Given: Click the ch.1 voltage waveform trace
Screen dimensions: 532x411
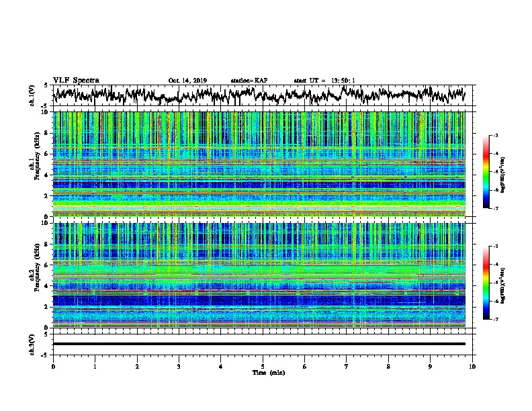Looking at the screenshot, I should (259, 95).
